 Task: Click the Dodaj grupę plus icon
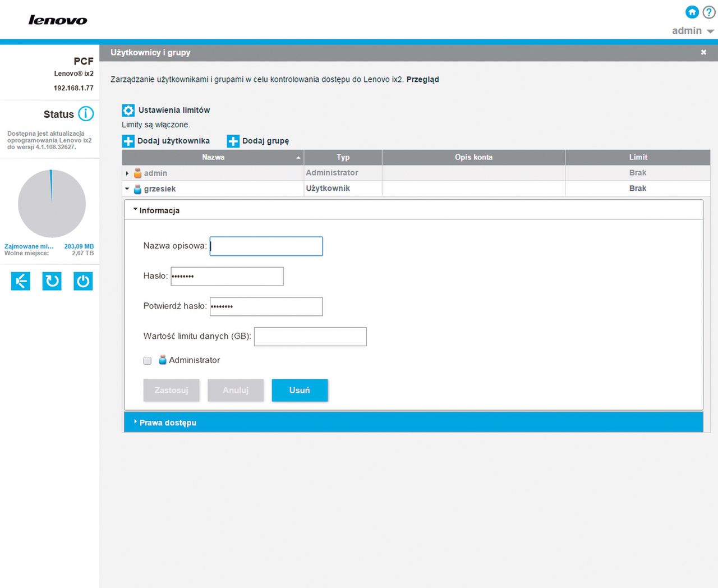(233, 141)
